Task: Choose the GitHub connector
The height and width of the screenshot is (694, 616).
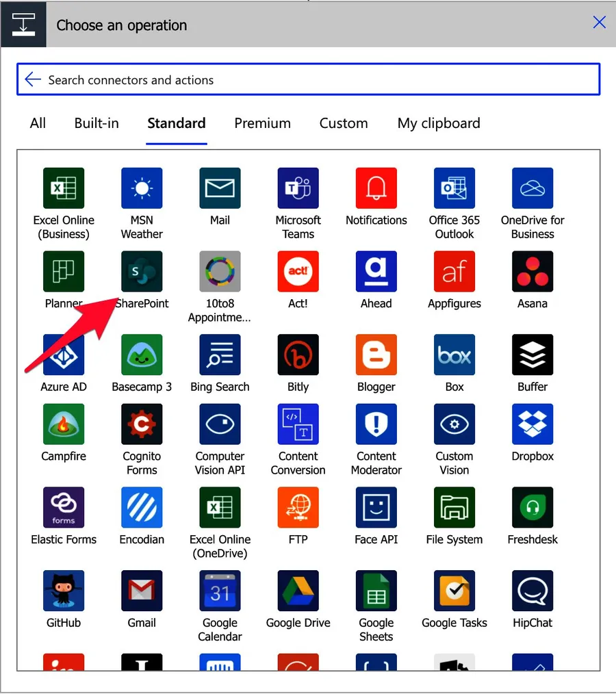Action: point(64,591)
